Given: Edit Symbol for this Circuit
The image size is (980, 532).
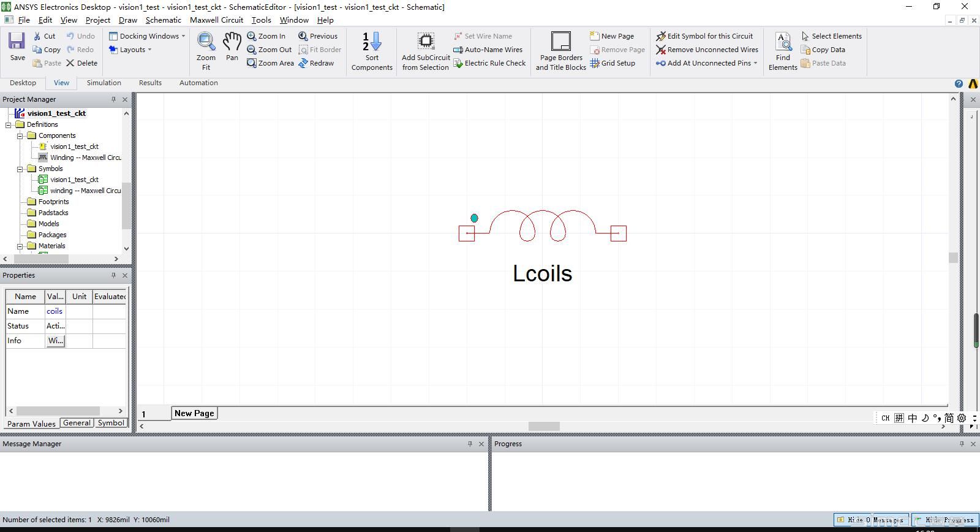Looking at the screenshot, I should click(x=704, y=36).
